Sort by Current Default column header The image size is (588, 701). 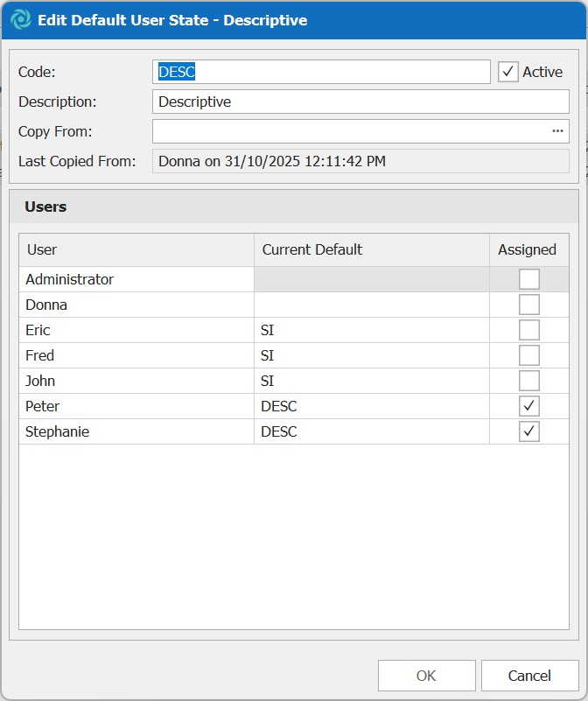(x=371, y=249)
